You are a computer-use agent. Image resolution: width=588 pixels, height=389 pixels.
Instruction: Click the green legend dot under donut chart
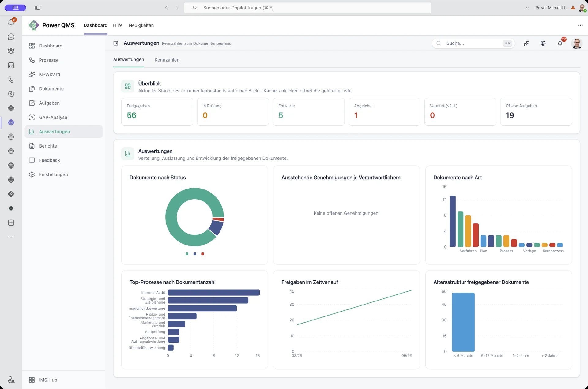[x=187, y=254]
